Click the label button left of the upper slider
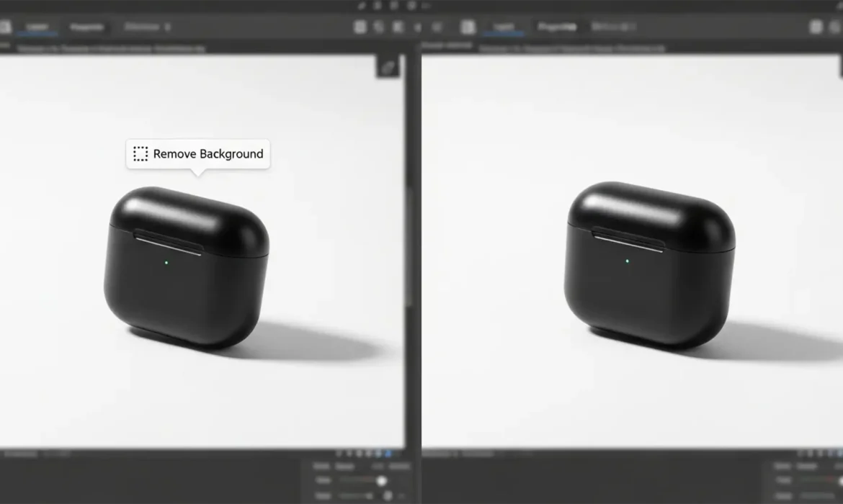 324,480
